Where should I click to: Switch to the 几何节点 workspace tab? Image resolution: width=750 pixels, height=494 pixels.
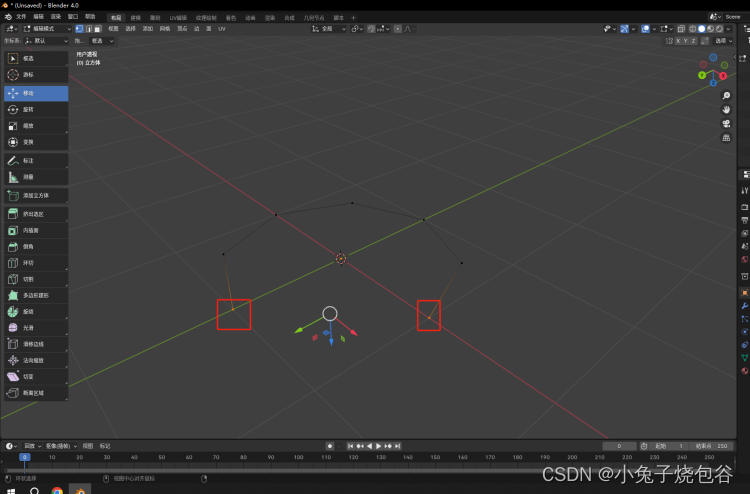click(x=313, y=18)
